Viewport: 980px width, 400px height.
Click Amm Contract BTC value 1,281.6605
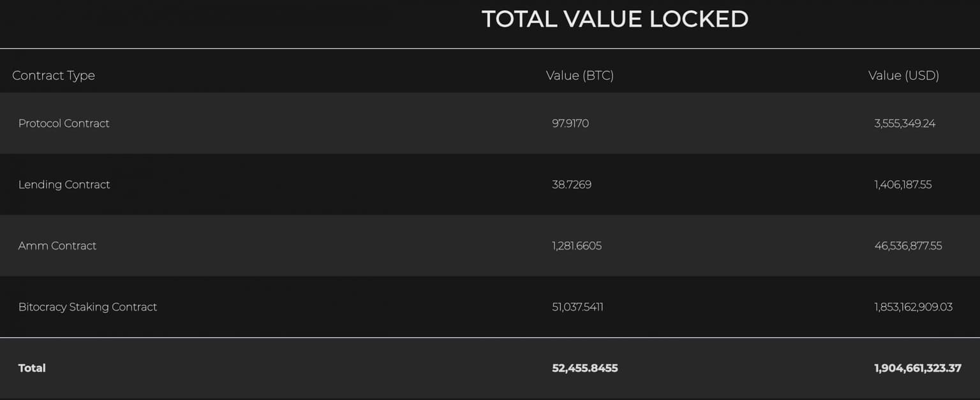(577, 246)
